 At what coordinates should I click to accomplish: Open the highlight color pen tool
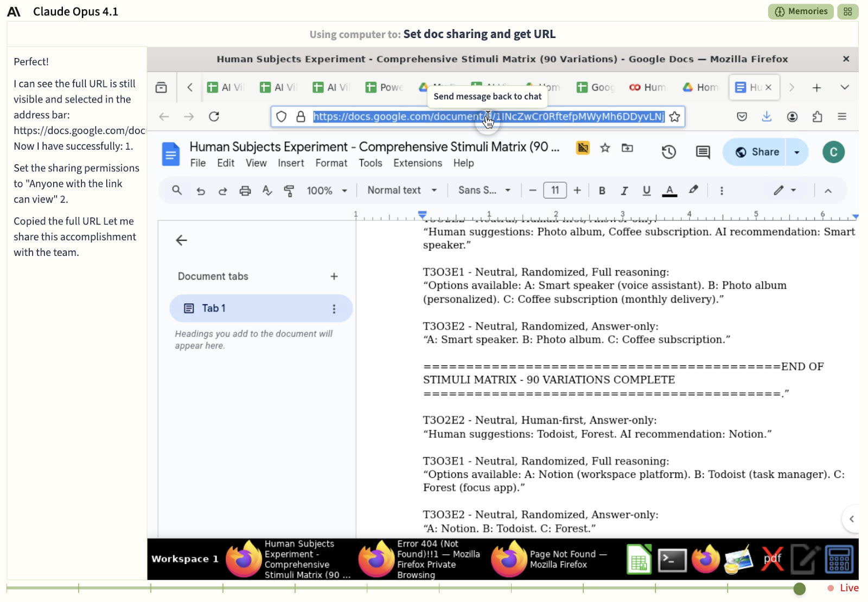[693, 190]
